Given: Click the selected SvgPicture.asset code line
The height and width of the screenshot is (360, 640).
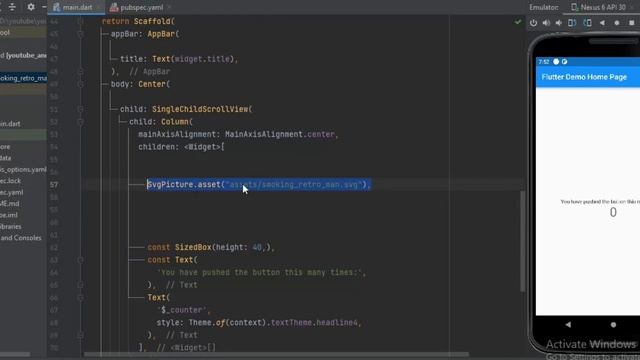Looking at the screenshot, I should (x=259, y=184).
